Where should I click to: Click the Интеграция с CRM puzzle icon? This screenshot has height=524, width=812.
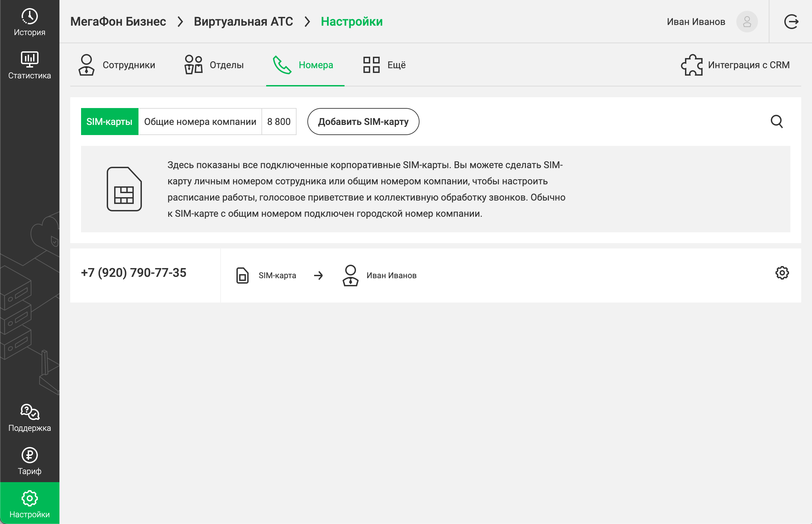click(x=691, y=64)
